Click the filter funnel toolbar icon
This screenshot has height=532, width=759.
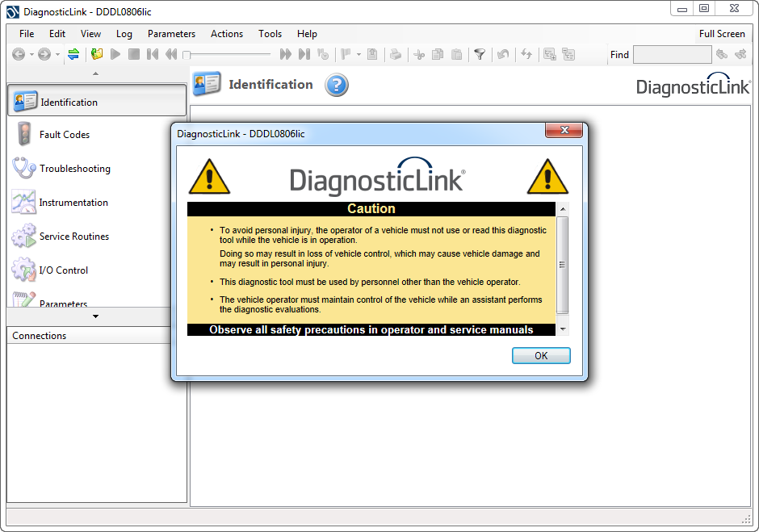click(480, 54)
